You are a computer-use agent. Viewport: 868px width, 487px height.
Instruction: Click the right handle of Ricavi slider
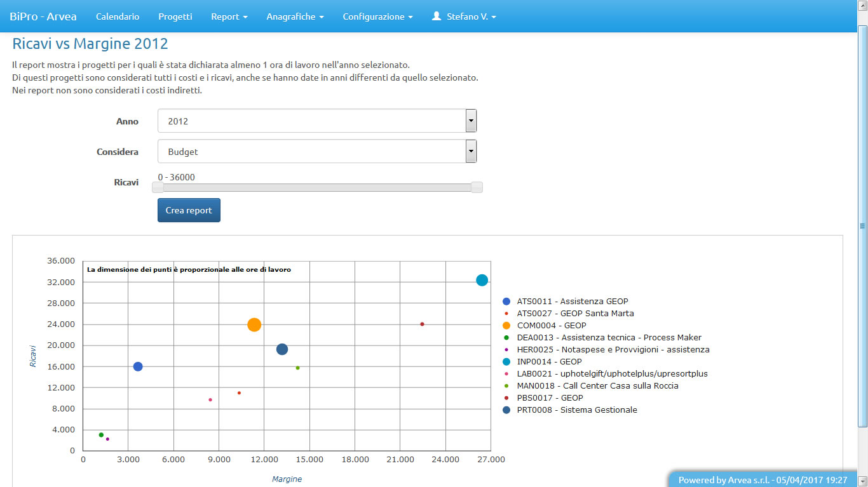477,187
